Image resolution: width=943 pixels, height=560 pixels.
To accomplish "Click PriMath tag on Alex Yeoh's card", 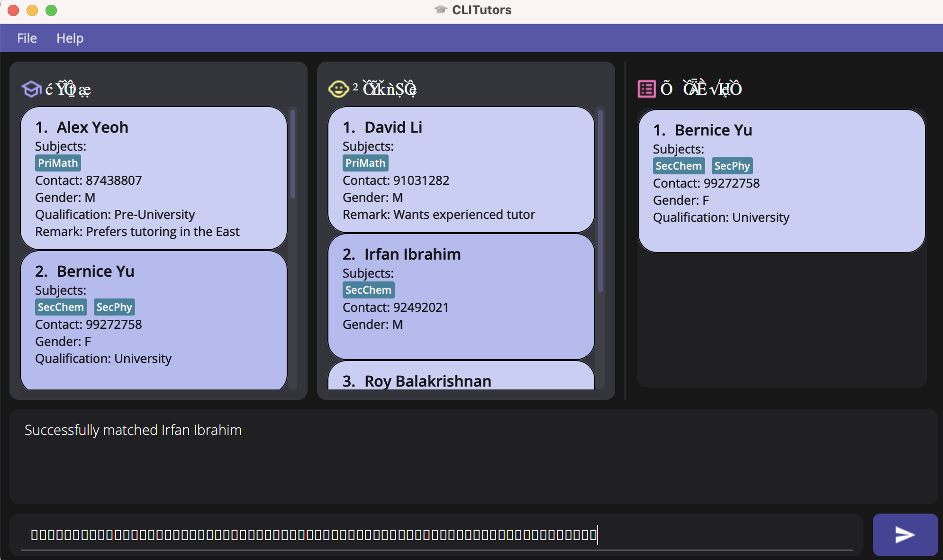I will coord(58,163).
